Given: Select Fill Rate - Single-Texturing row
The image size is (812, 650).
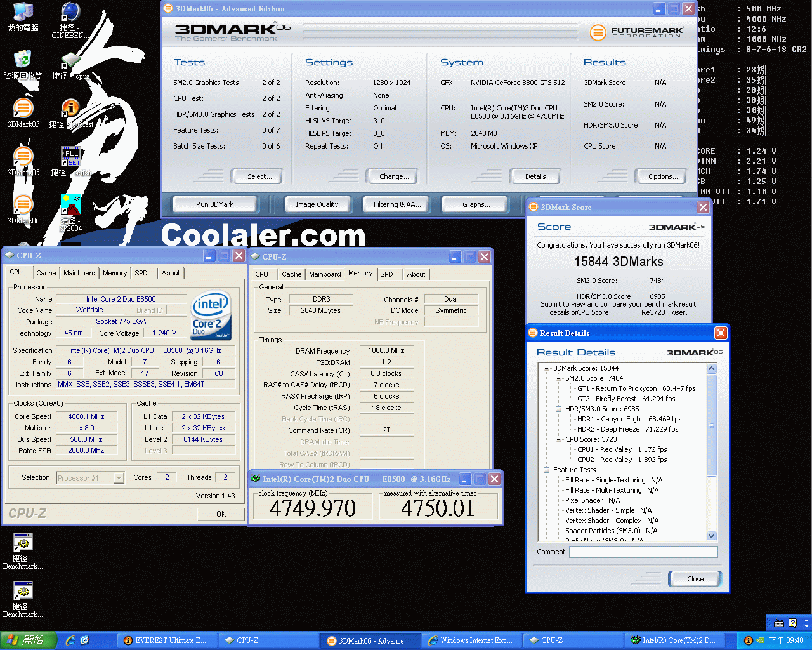Looking at the screenshot, I should tap(613, 480).
